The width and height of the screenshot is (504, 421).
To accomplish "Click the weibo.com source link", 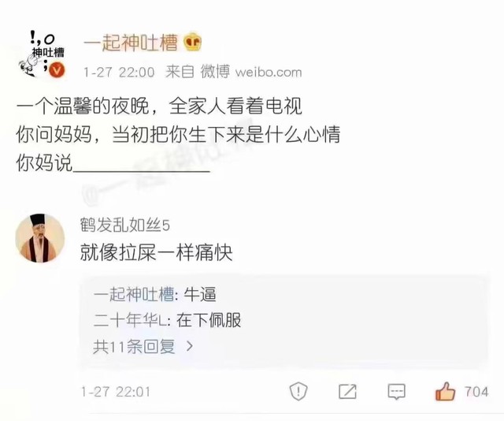I will pyautogui.click(x=269, y=72).
